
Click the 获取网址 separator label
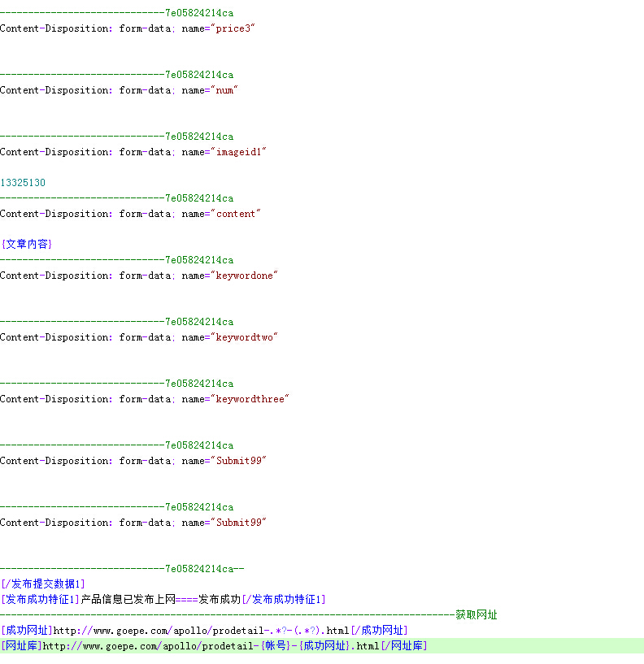(476, 615)
